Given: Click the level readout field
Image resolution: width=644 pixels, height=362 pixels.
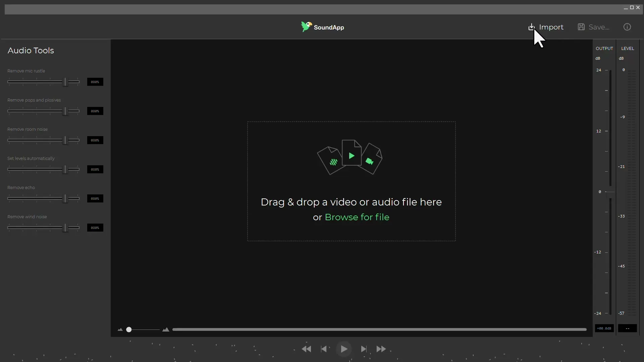Looking at the screenshot, I should (628, 328).
